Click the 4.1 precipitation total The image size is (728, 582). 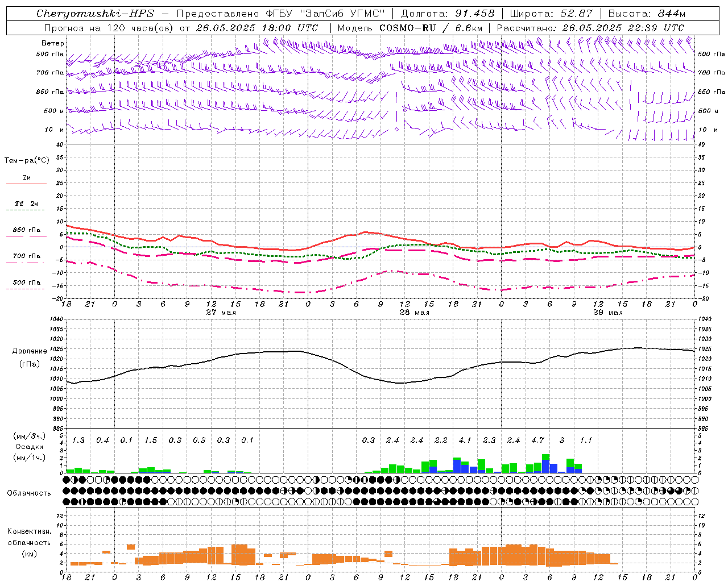coord(465,440)
